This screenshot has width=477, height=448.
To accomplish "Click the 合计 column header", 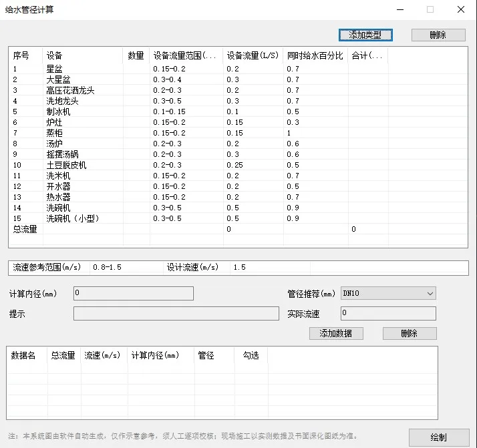I will (368, 55).
